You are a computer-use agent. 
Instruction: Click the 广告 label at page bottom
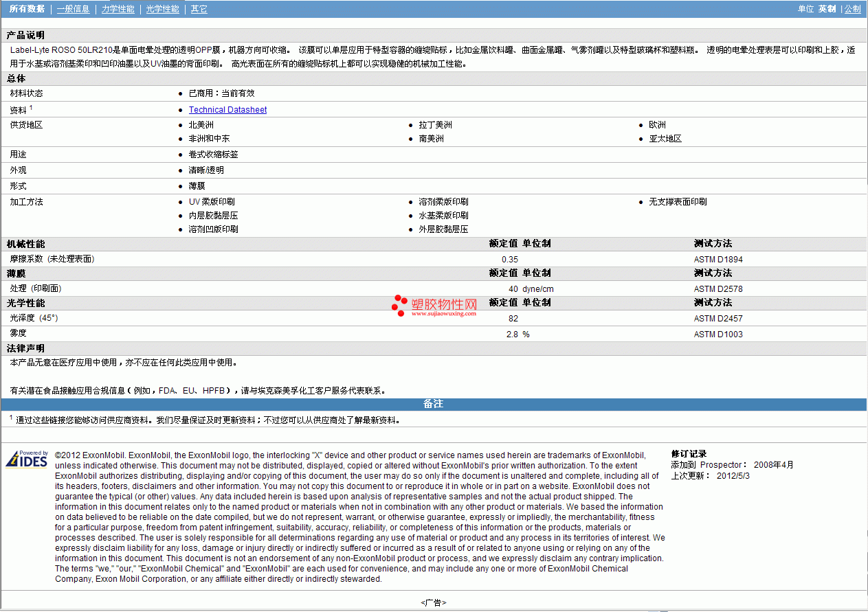tap(434, 602)
